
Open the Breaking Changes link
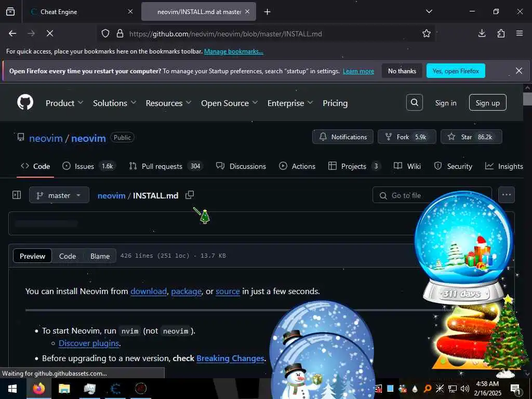pos(230,358)
